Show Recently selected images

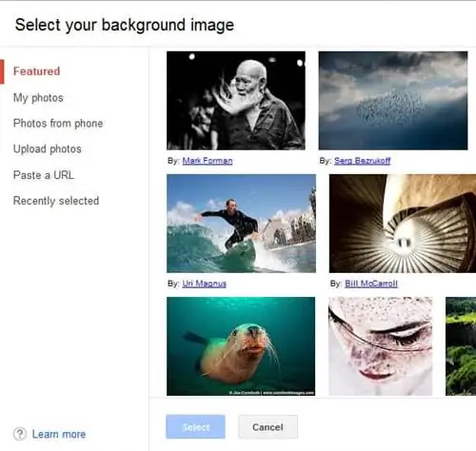tap(56, 201)
